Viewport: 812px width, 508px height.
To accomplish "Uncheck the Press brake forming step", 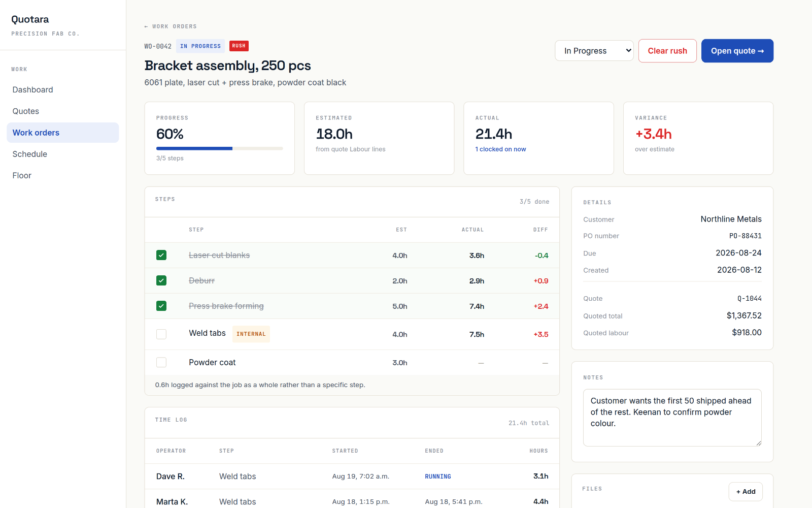I will pyautogui.click(x=161, y=306).
